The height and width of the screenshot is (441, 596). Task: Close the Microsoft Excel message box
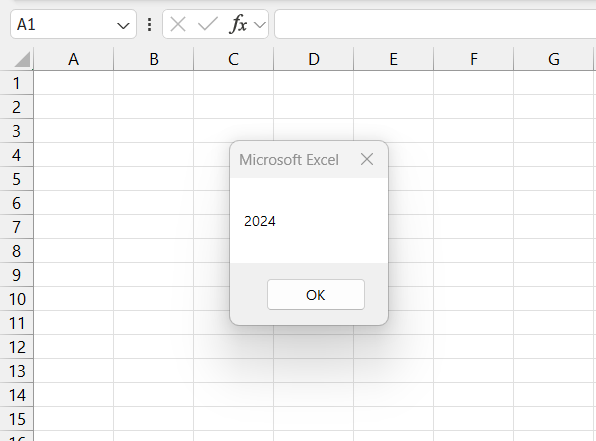pos(367,159)
